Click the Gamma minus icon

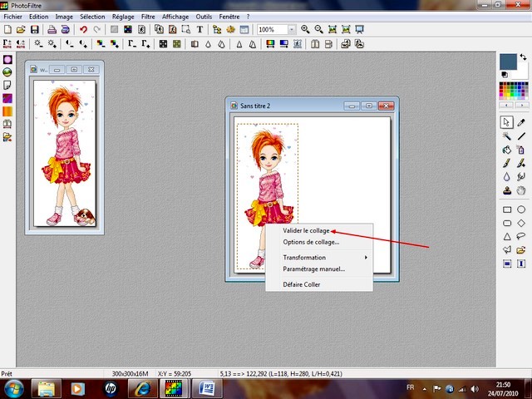[x=132, y=44]
